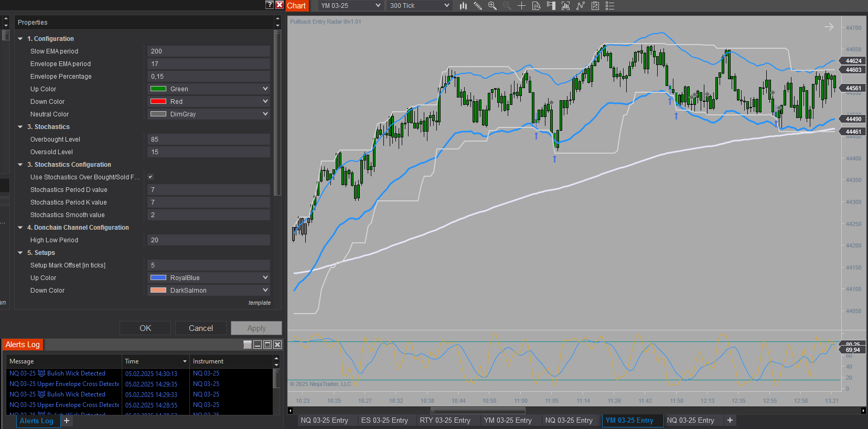Click the template link

(x=260, y=303)
